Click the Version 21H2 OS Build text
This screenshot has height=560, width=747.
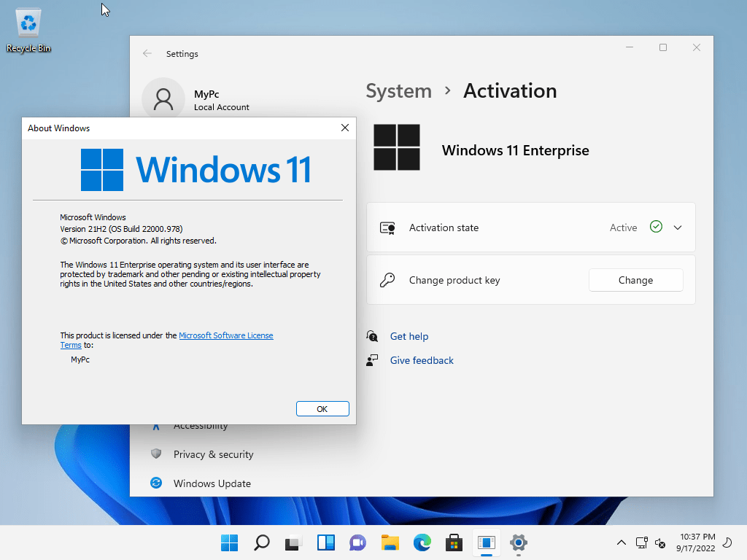tap(121, 229)
